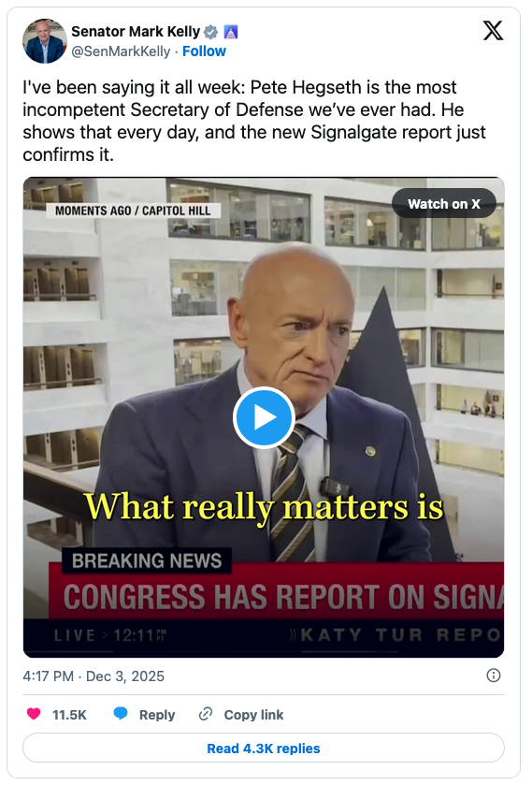532x785 pixels.
Task: Open Senator Mark Kelly's profile picture
Action: click(45, 41)
